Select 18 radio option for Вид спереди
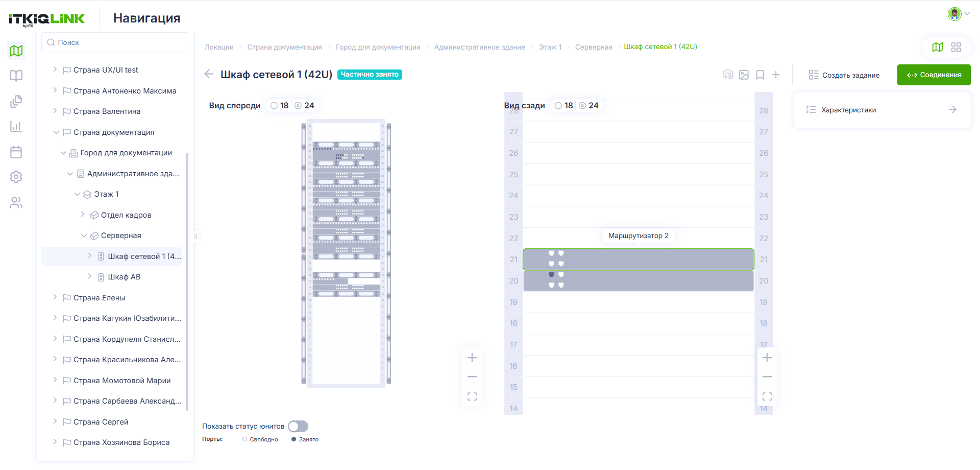980x470 pixels. (x=280, y=106)
